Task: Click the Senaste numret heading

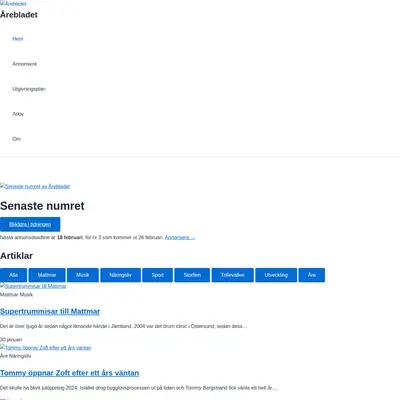Action: (42, 206)
